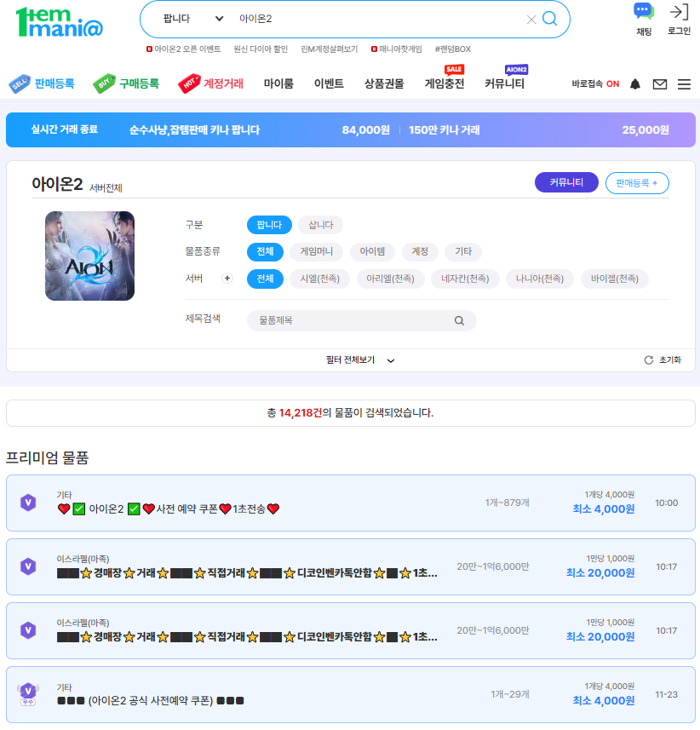Viewport: 700px width, 730px height.
Task: Open 판매등록 menu
Action: point(42,83)
